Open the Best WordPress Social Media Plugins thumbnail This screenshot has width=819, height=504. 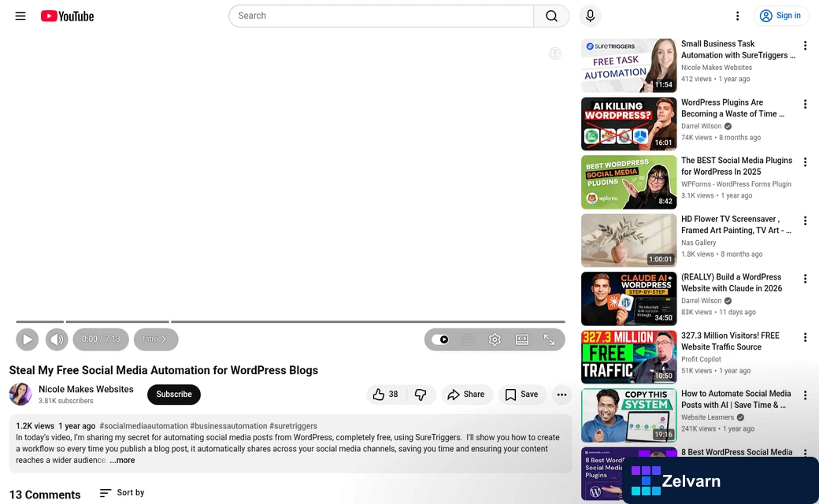tap(629, 182)
